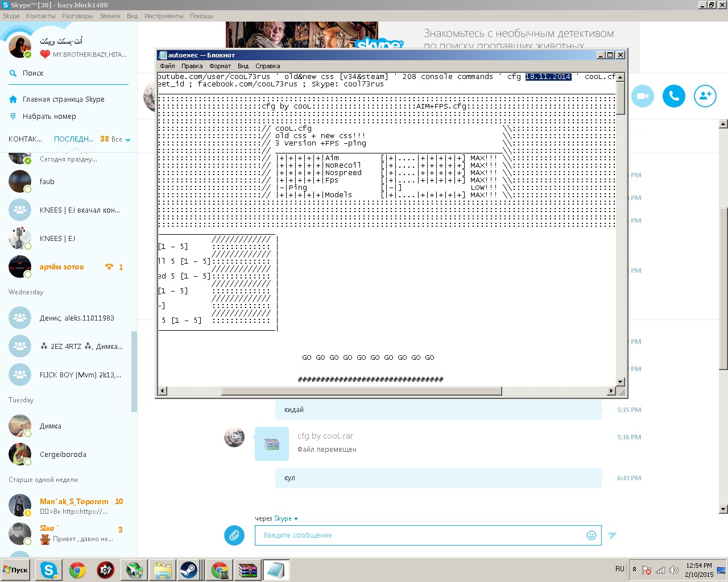Click the dial pad icon
This screenshot has width=728, height=582.
(13, 117)
